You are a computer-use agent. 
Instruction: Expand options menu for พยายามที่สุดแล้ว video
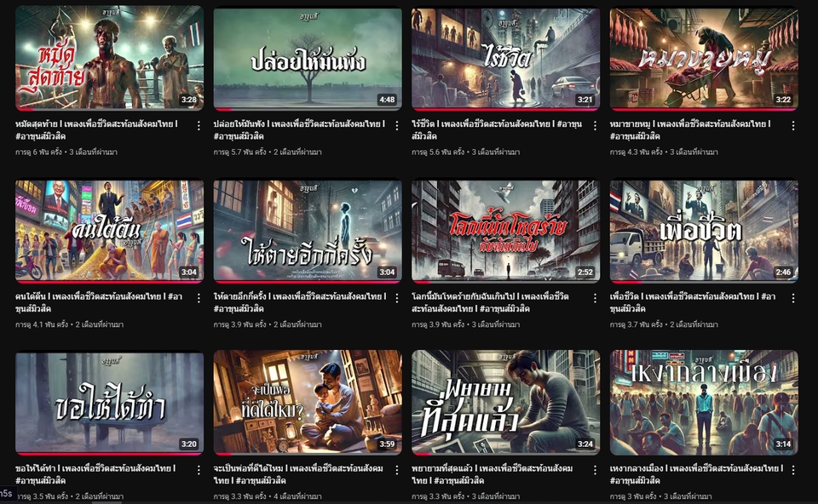coord(596,469)
